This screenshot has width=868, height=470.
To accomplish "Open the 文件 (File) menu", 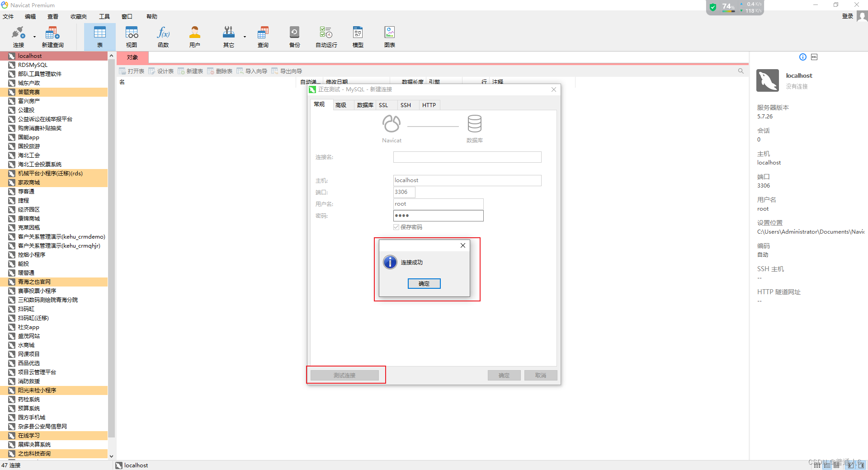I will click(x=8, y=17).
